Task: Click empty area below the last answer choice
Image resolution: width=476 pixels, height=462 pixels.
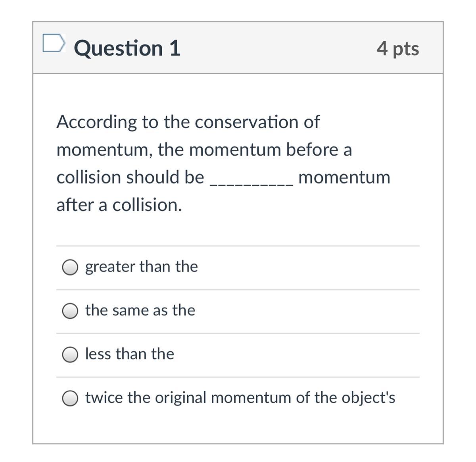Action: click(238, 425)
